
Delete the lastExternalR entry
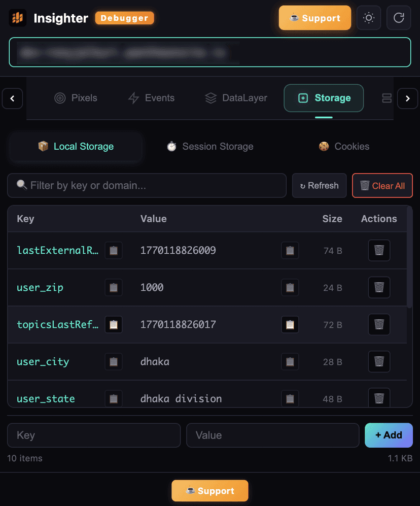pos(379,250)
